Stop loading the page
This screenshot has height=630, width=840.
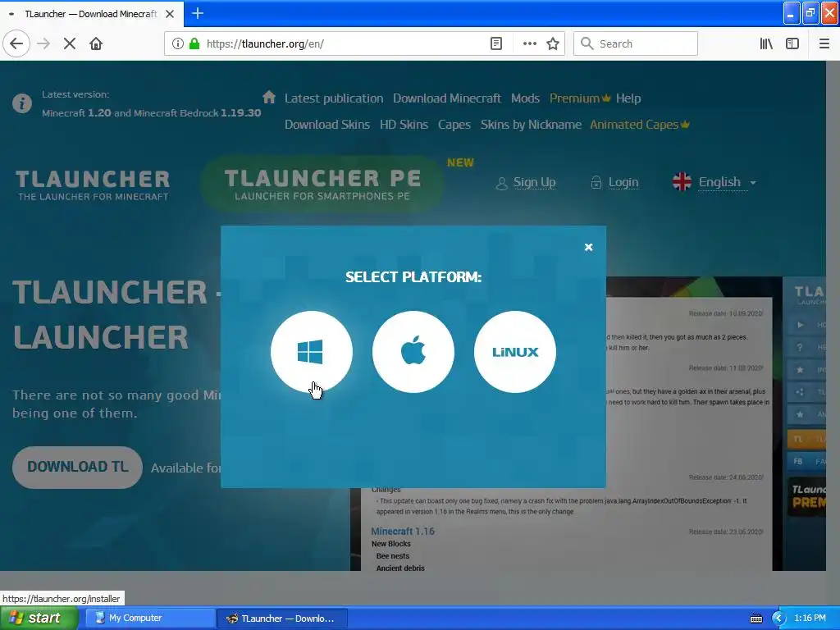click(x=70, y=43)
